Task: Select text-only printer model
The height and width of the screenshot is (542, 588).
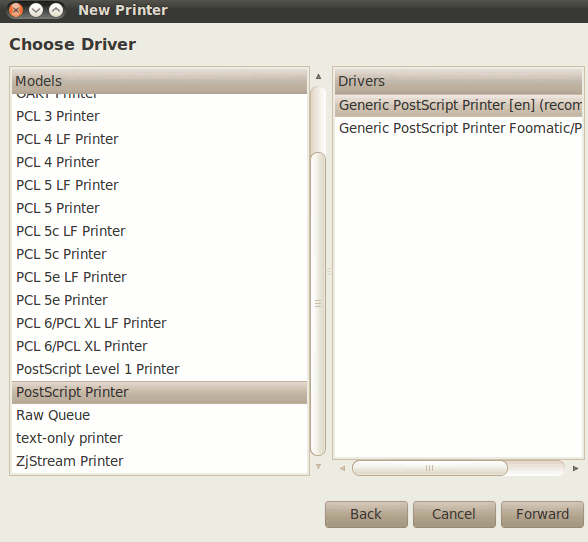Action: (x=159, y=438)
